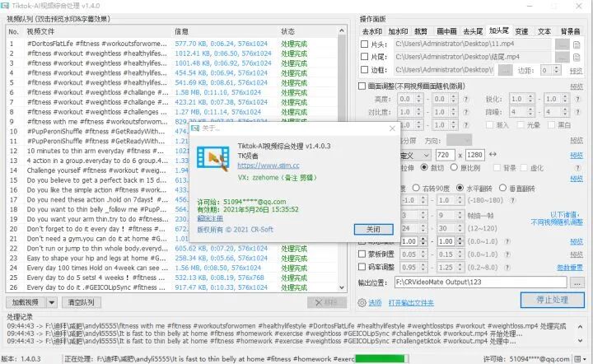Switch to the 去头尾 tab

pos(473,31)
